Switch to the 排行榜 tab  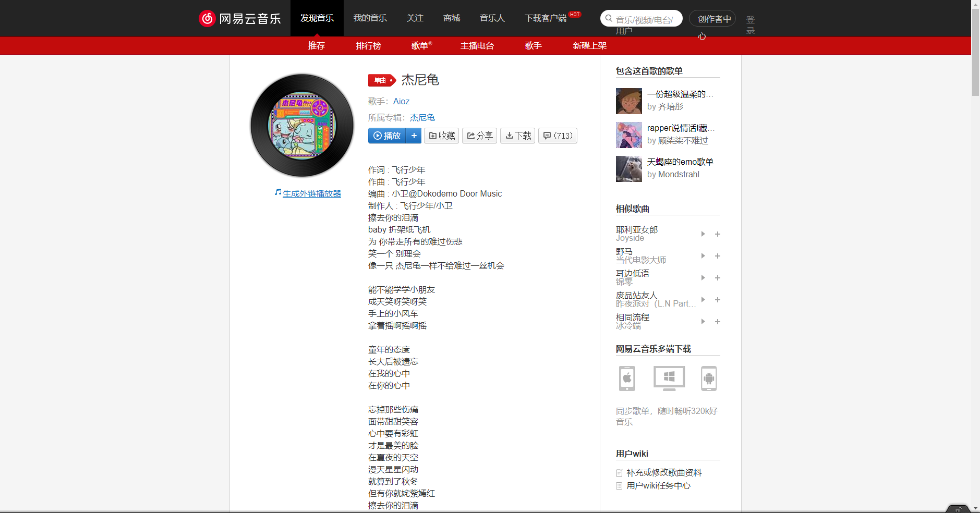tap(368, 45)
